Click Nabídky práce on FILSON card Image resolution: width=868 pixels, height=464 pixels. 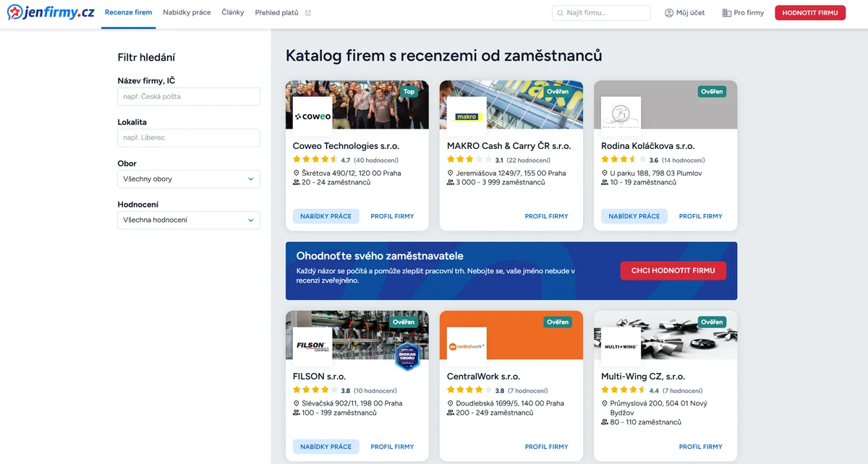pyautogui.click(x=326, y=447)
